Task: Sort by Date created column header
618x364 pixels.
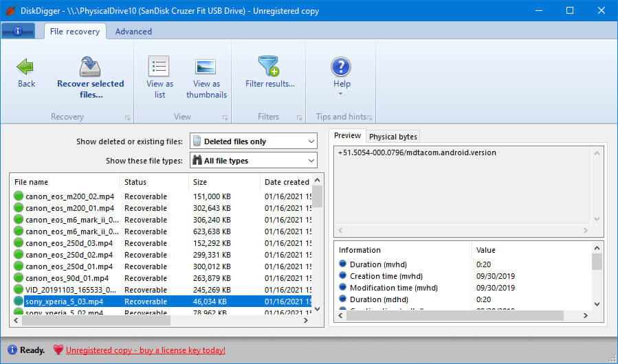Action: click(x=286, y=182)
